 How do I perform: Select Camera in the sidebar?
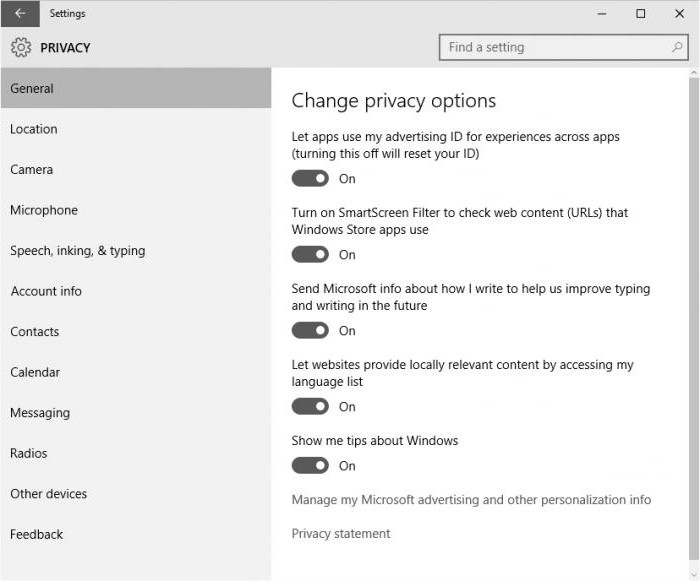(x=32, y=170)
